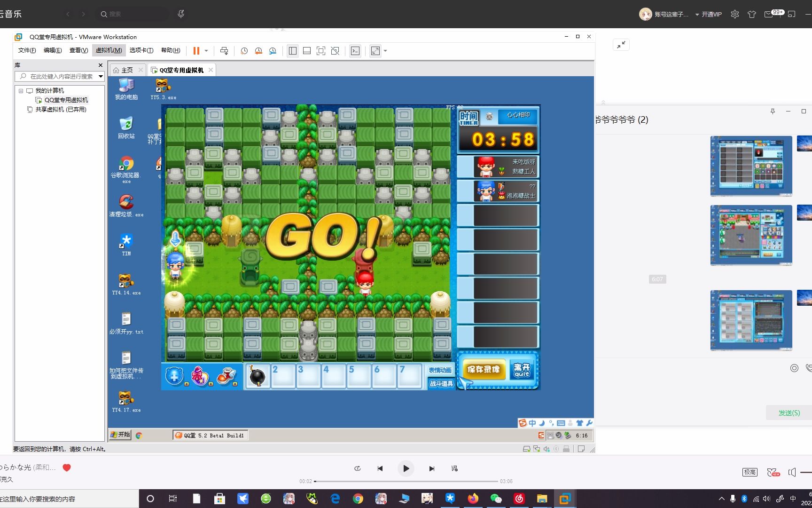Open the 回收站 recycle bin icon

coord(126,128)
